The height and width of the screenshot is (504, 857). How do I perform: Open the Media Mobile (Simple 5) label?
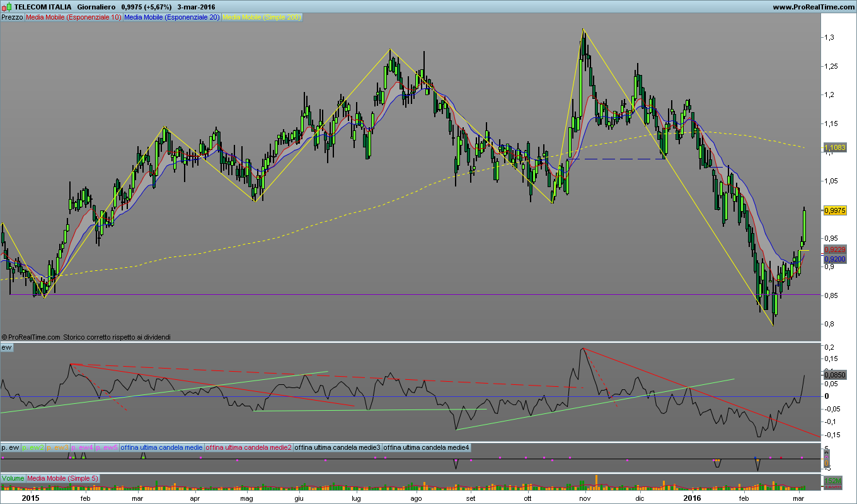tap(62, 479)
